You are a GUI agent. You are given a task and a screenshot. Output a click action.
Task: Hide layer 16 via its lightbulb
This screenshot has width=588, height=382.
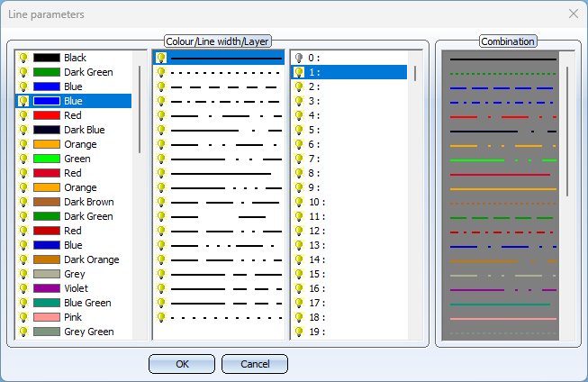click(299, 288)
